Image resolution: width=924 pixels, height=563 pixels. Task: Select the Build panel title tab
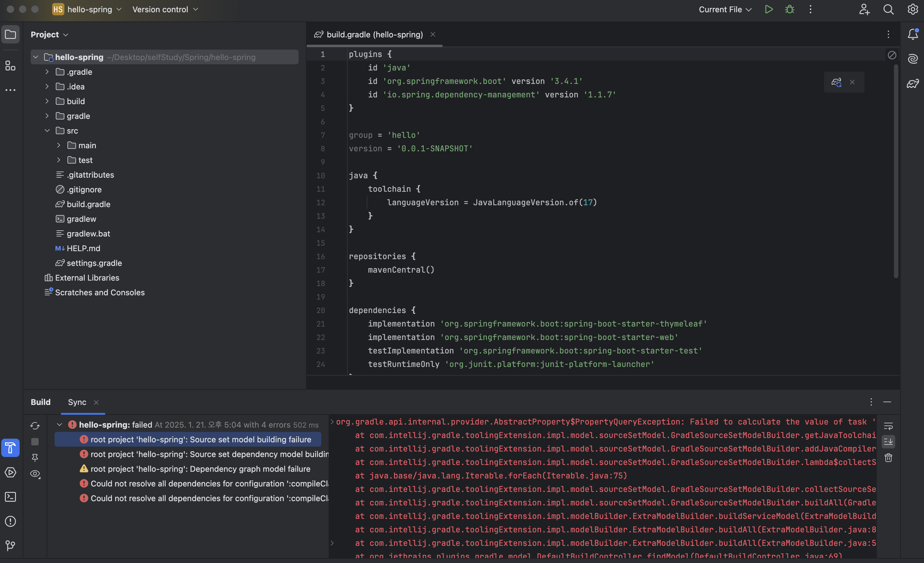pyautogui.click(x=40, y=402)
